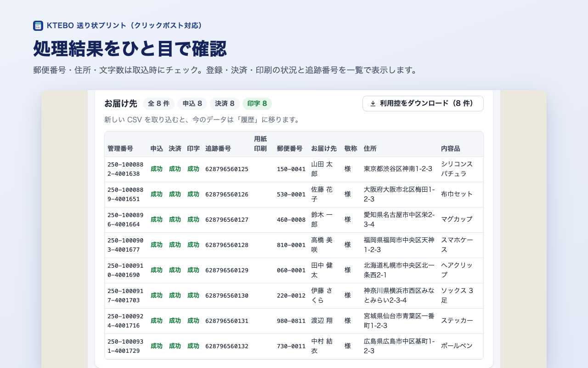Click tracking number 628796560126
588x368 pixels.
pyautogui.click(x=227, y=194)
